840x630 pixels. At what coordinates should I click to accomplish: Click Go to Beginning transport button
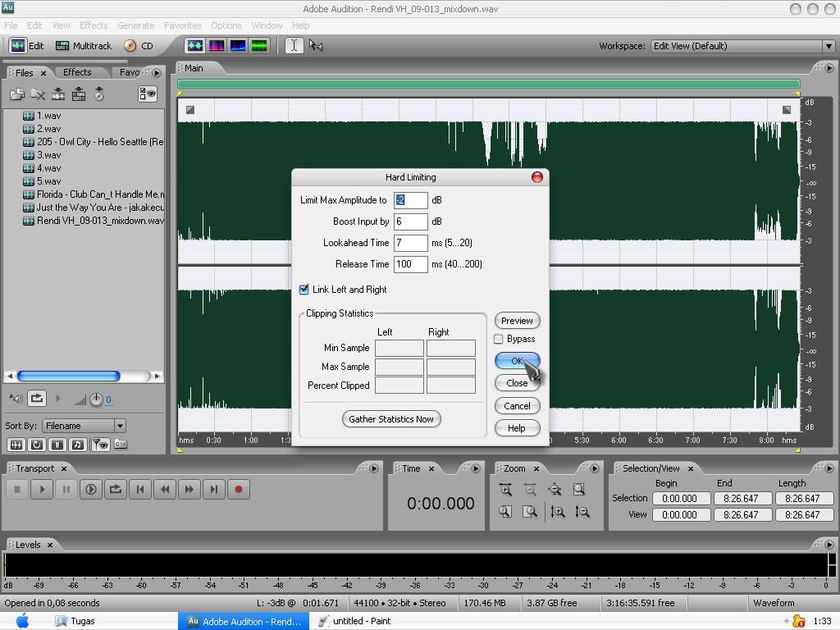point(140,489)
